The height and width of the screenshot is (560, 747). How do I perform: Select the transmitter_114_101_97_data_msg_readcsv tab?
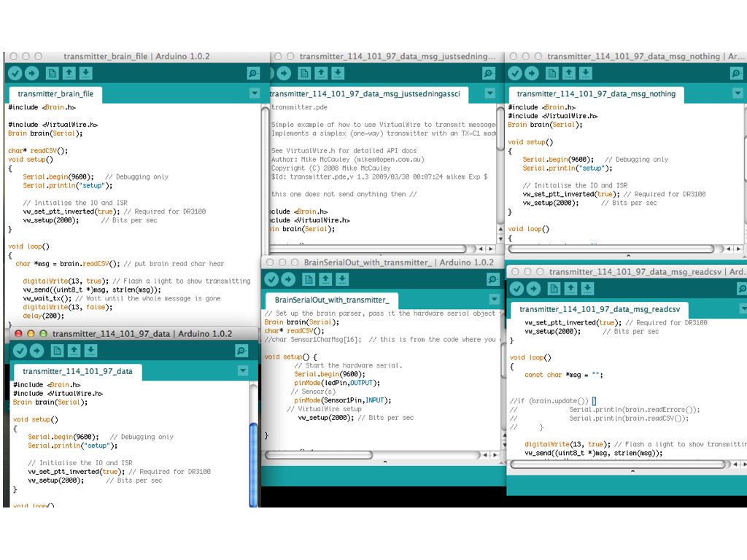(x=599, y=309)
